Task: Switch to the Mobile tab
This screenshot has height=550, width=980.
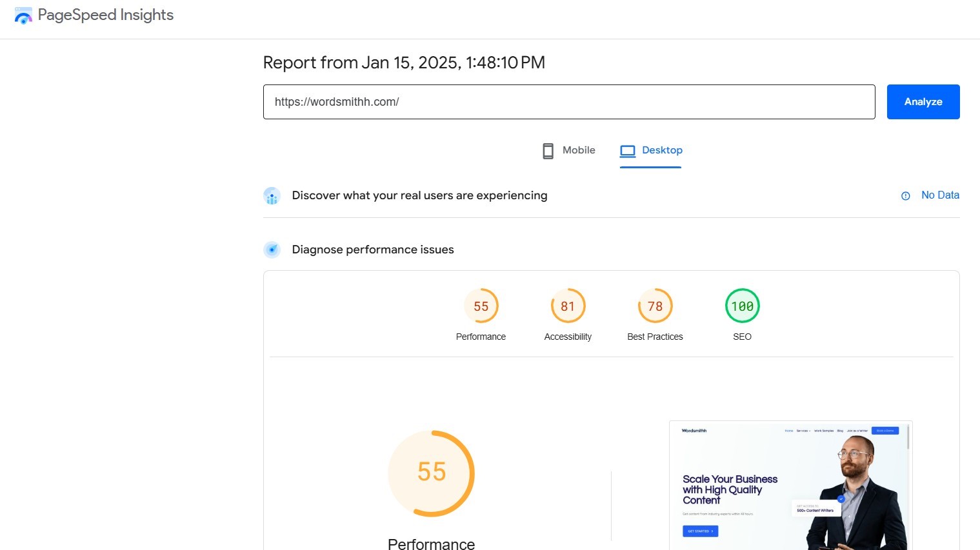Action: click(568, 150)
